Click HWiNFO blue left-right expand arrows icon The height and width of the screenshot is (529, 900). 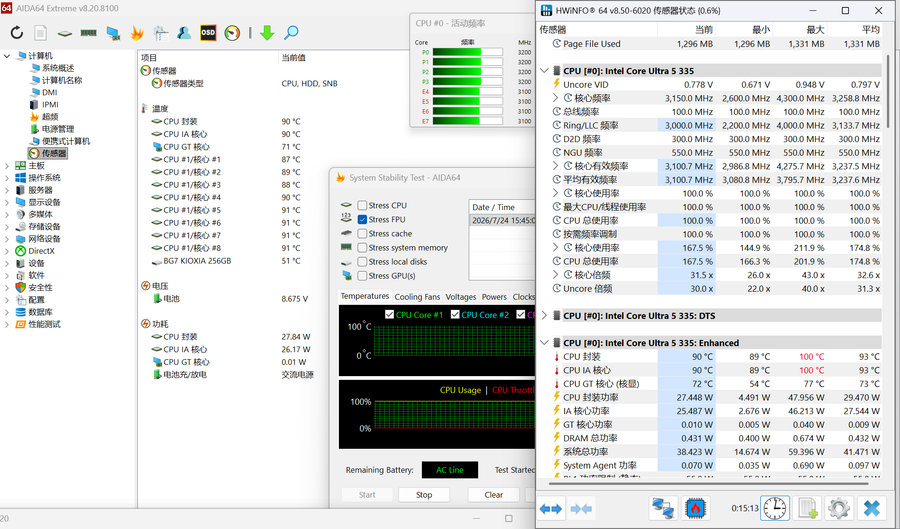tap(551, 509)
